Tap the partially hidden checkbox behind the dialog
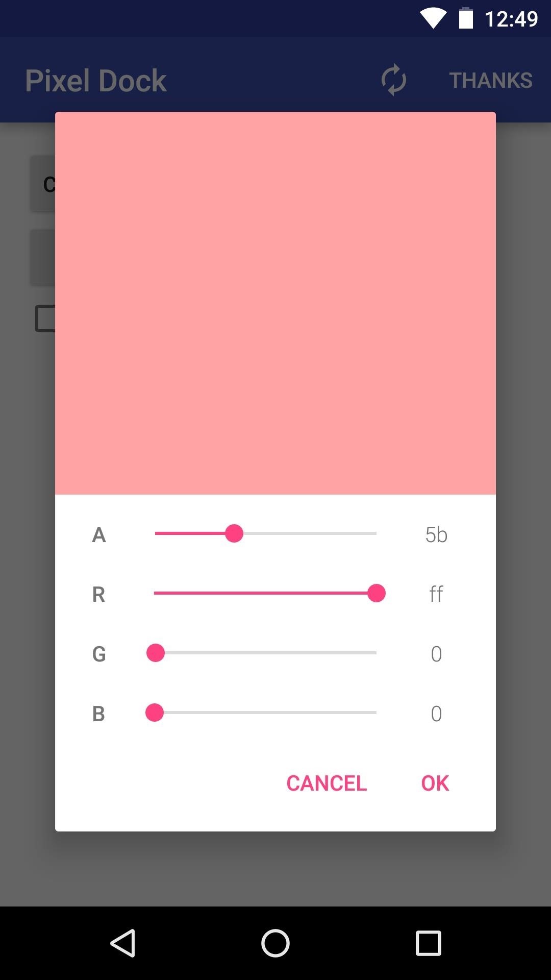Screen dimensions: 551x980 tap(45, 318)
